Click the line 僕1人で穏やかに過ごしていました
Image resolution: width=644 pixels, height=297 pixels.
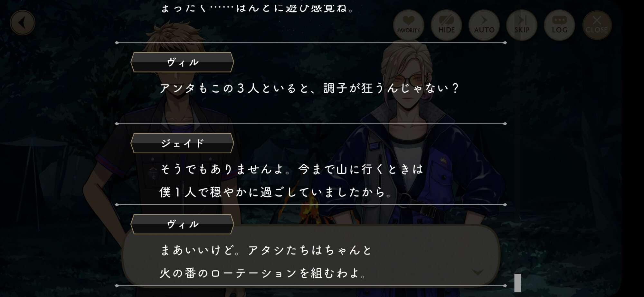click(x=276, y=192)
